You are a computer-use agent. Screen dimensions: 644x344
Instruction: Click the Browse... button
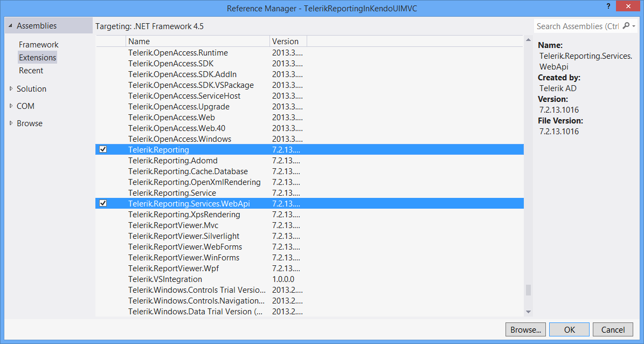526,329
